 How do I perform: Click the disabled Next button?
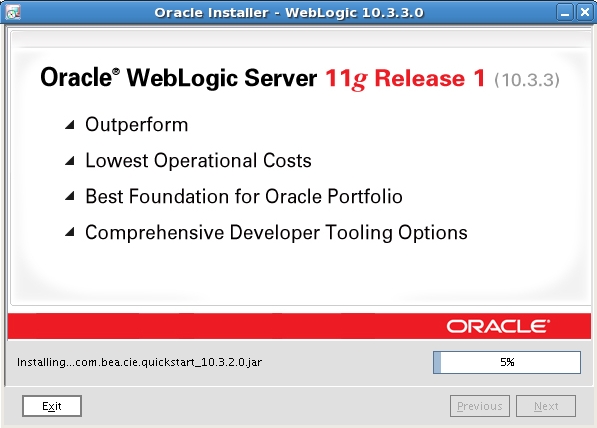546,406
